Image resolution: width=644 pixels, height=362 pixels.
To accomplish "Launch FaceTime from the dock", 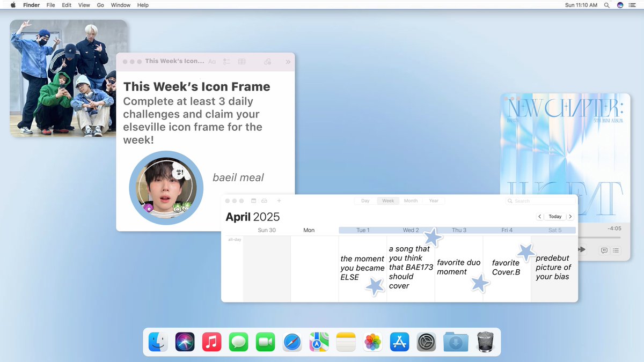I will point(266,342).
